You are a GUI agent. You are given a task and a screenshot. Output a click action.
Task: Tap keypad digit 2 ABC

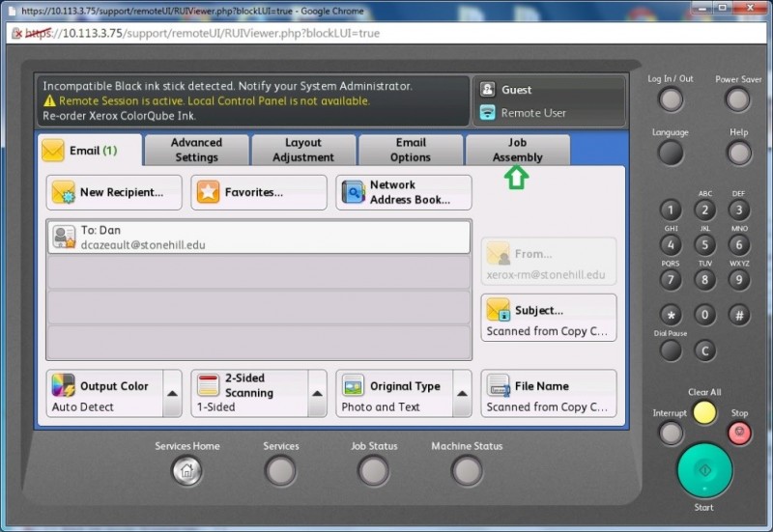[x=705, y=210]
